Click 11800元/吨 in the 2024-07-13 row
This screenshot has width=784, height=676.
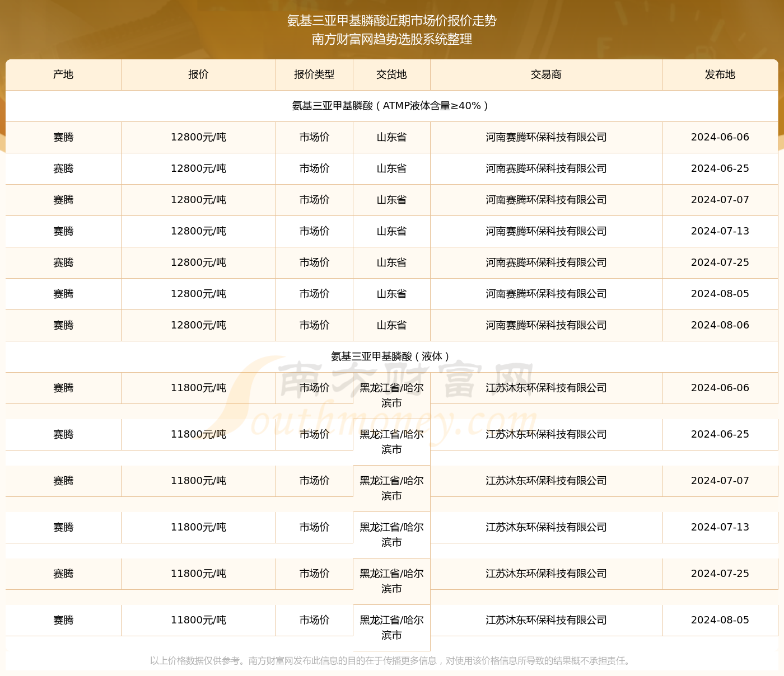click(198, 527)
